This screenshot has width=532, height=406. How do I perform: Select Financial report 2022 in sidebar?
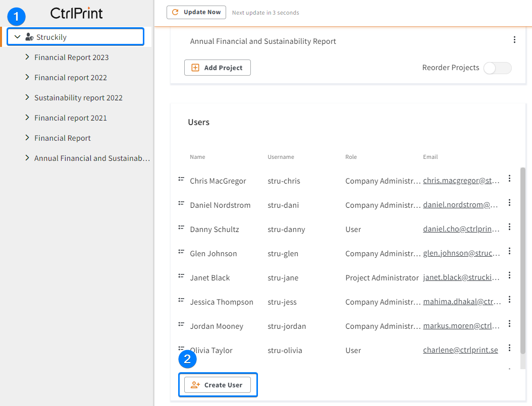71,78
